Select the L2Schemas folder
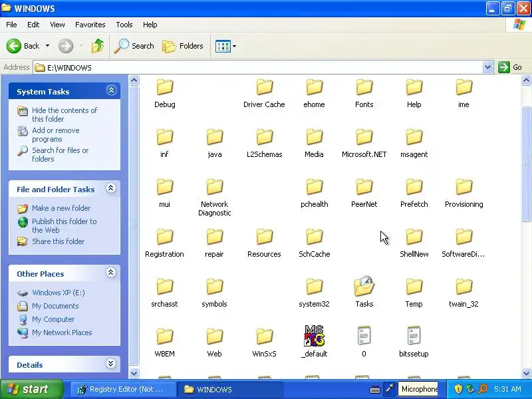The image size is (532, 399). tap(264, 144)
